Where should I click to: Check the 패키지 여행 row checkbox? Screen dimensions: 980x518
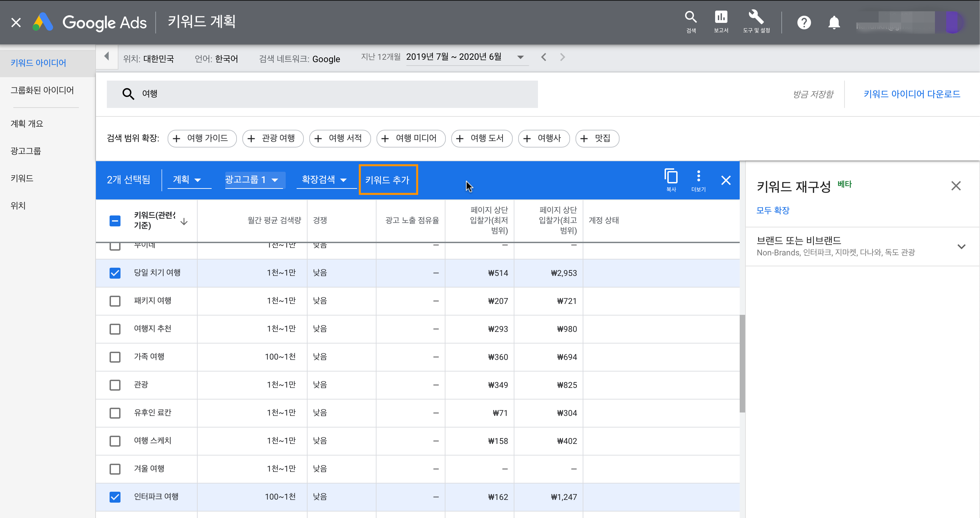point(115,301)
